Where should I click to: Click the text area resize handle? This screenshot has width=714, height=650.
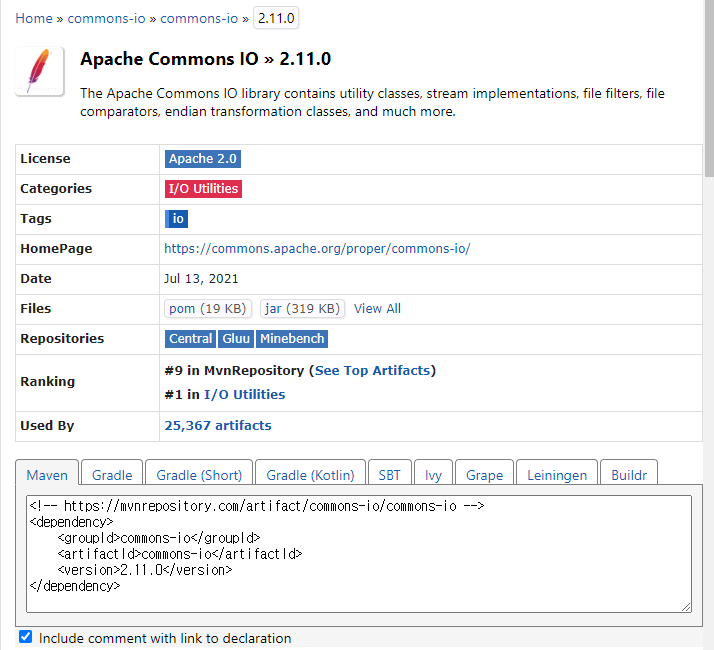(686, 607)
